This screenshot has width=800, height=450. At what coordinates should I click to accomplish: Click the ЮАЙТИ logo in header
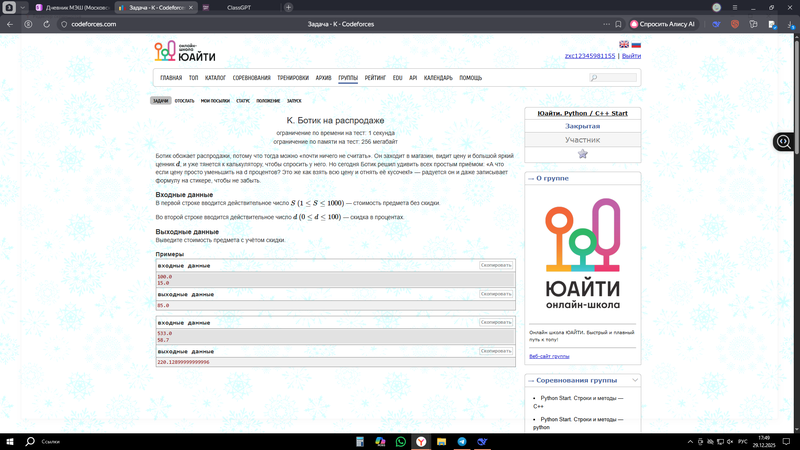coord(185,51)
